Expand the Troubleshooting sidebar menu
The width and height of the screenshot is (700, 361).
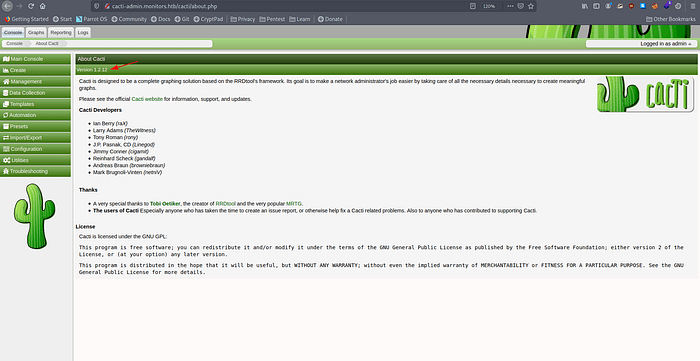[35, 171]
